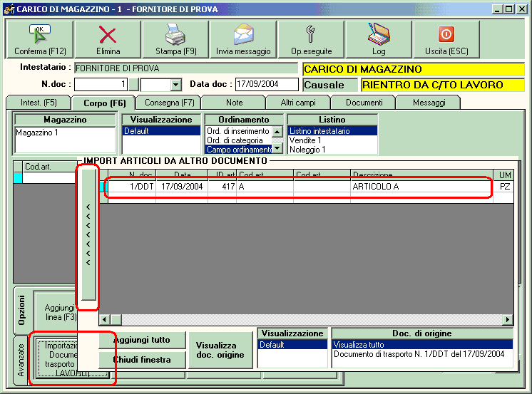532x394 pixels.
Task: Open the Note tab
Action: coord(234,103)
